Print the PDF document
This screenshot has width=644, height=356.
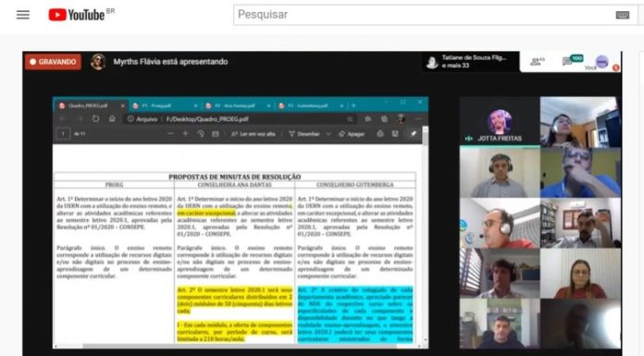(380, 133)
